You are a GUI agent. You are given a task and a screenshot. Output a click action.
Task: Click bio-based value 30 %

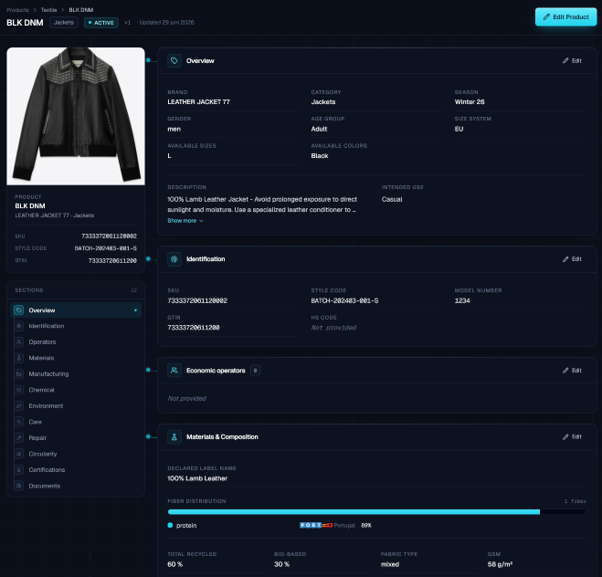pos(282,564)
